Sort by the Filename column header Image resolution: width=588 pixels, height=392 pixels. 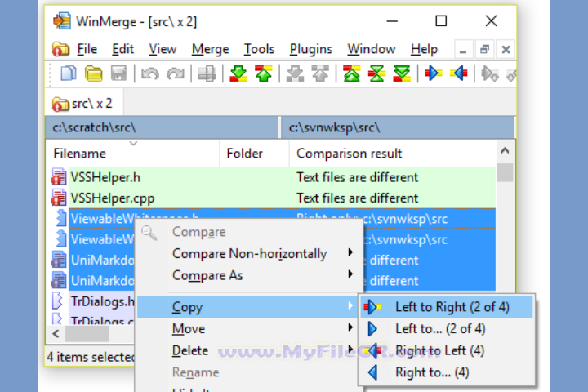pos(133,153)
